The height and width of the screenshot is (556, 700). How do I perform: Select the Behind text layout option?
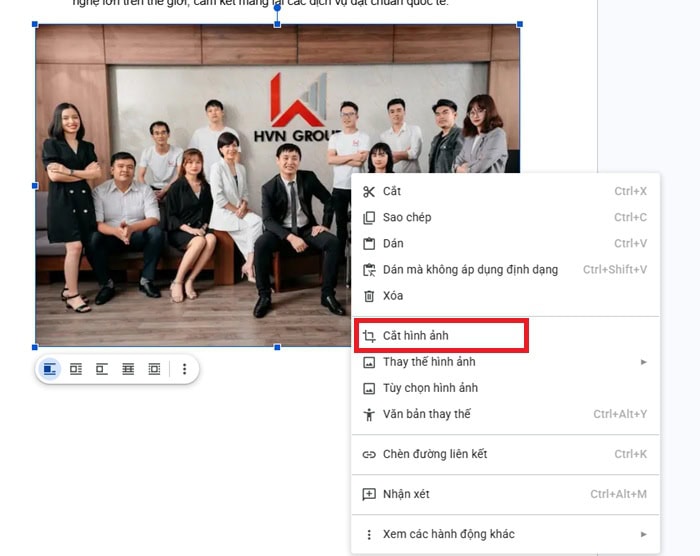click(128, 369)
